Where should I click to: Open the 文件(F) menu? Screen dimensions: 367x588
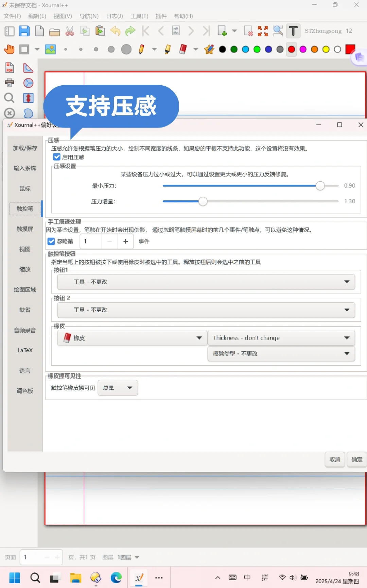[x=12, y=16]
